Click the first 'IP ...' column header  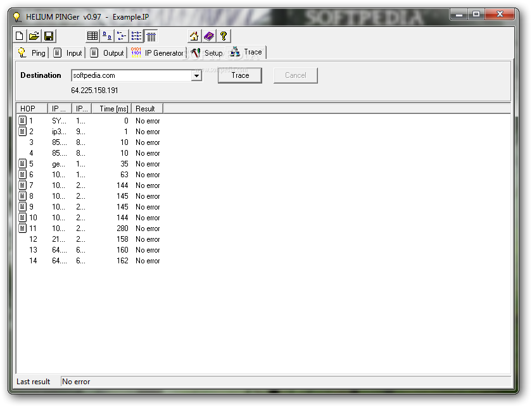tap(60, 108)
